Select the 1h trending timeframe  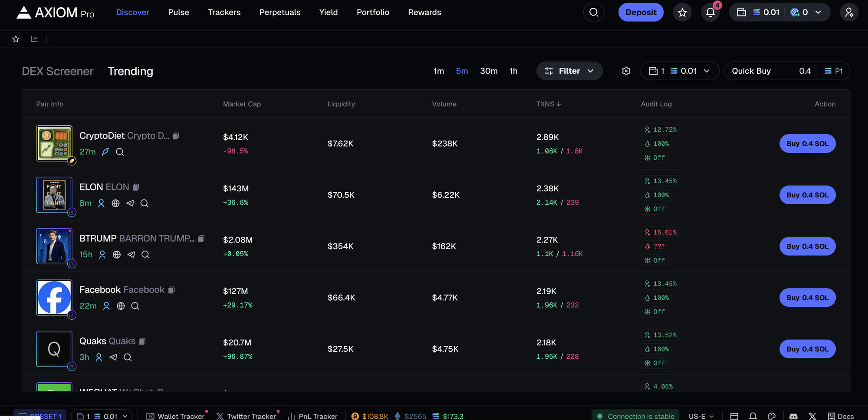click(513, 71)
